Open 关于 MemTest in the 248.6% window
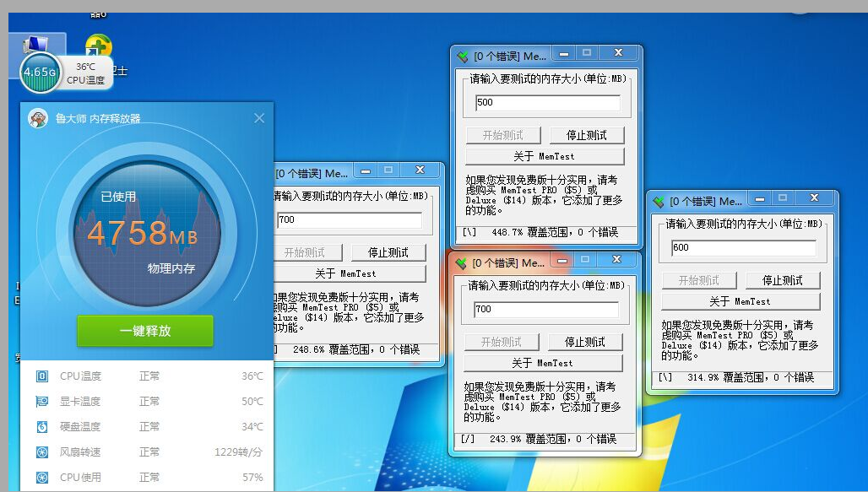Viewport: 868px width, 492px height. pyautogui.click(x=349, y=274)
